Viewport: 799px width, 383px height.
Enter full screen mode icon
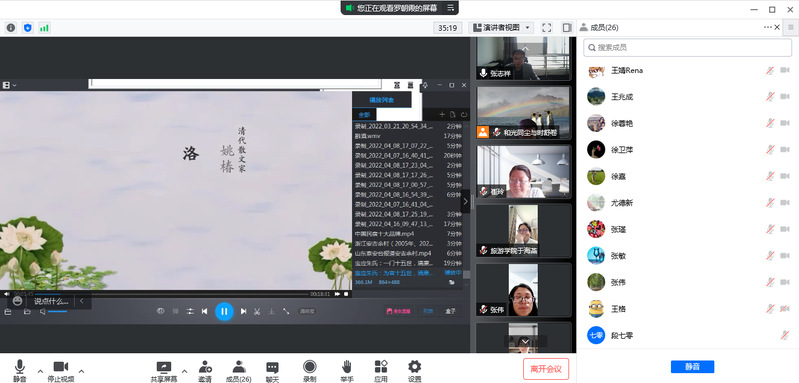(x=547, y=28)
